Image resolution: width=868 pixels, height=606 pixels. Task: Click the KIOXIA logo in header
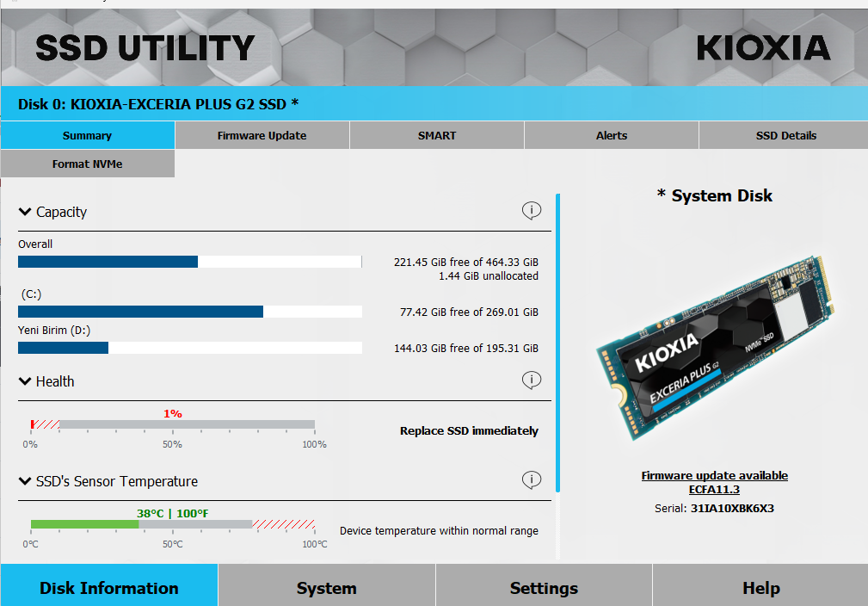(763, 47)
